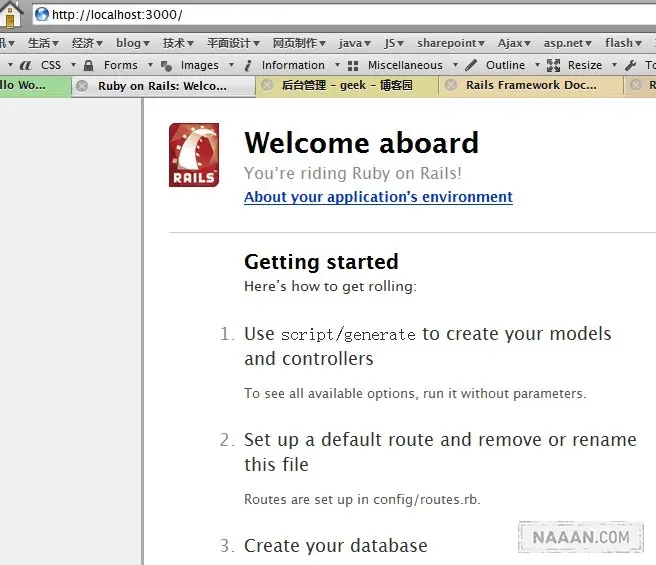Click the red Rails logo image
Image resolution: width=656 pixels, height=565 pixels.
pyautogui.click(x=194, y=155)
